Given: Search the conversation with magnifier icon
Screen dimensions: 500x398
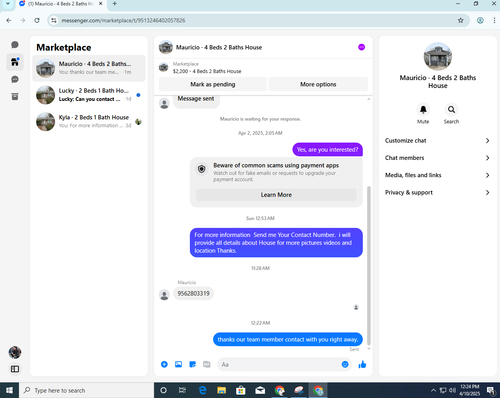Looking at the screenshot, I should [451, 110].
